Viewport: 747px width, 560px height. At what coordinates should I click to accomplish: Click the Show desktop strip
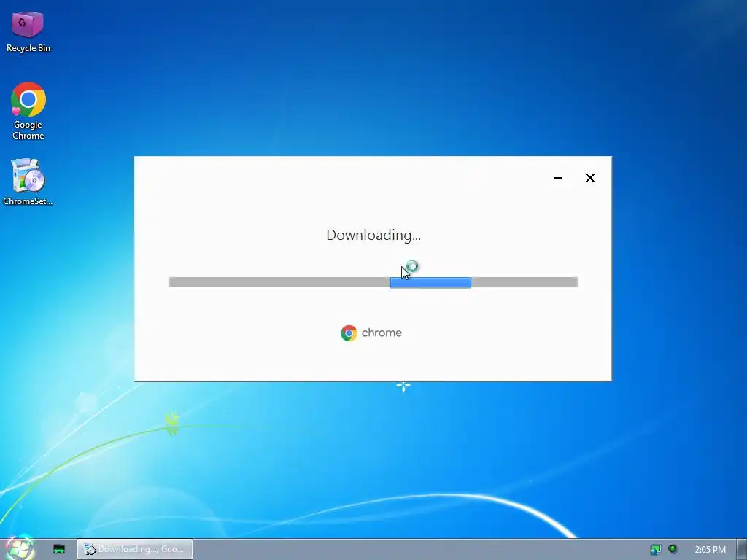tap(742, 549)
